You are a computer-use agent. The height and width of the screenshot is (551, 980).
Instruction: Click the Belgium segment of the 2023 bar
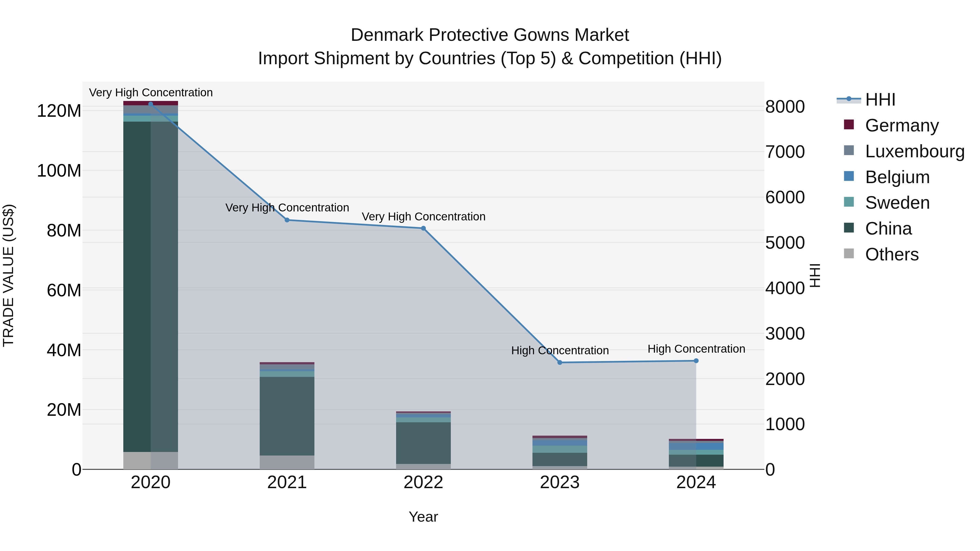click(x=560, y=443)
